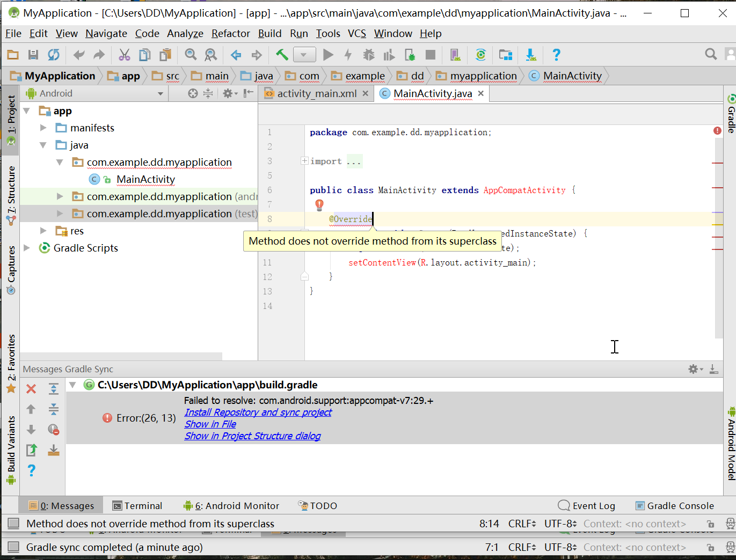The image size is (736, 560).
Task: Open the Navigate menu
Action: point(106,33)
